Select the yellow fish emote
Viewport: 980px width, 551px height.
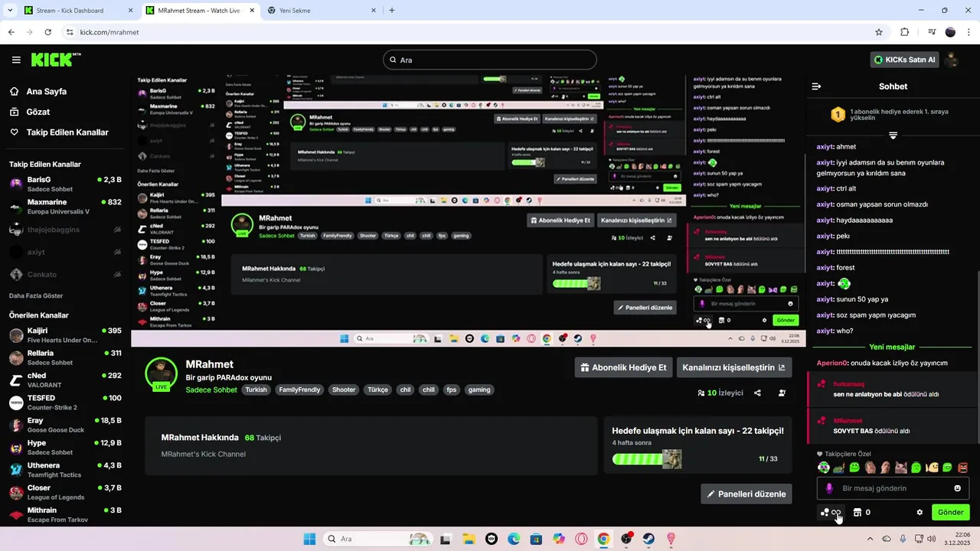(932, 468)
